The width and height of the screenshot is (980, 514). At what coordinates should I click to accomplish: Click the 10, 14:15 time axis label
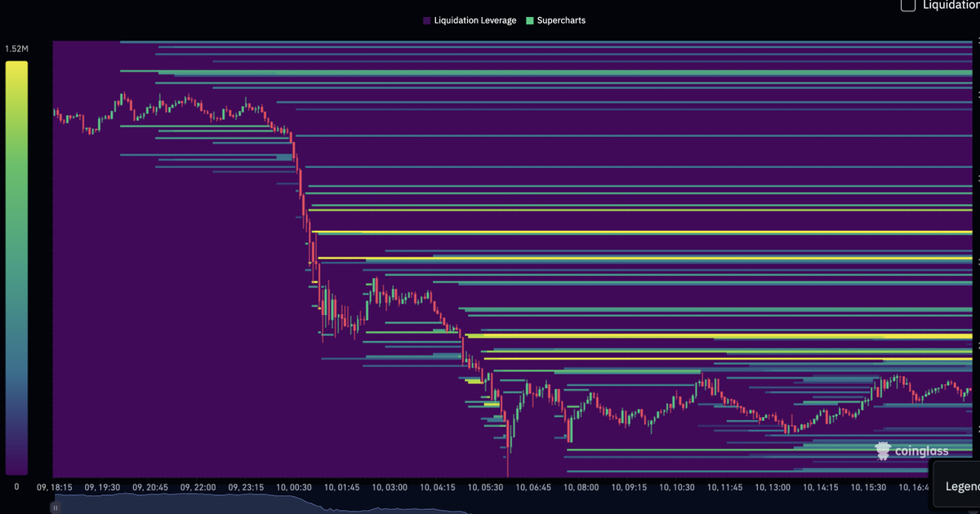pyautogui.click(x=821, y=487)
